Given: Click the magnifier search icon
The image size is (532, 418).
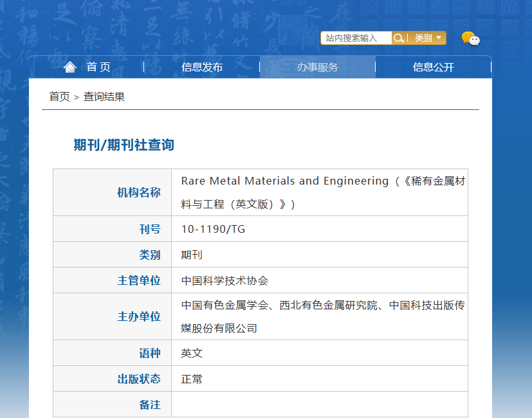Looking at the screenshot, I should click(x=399, y=38).
